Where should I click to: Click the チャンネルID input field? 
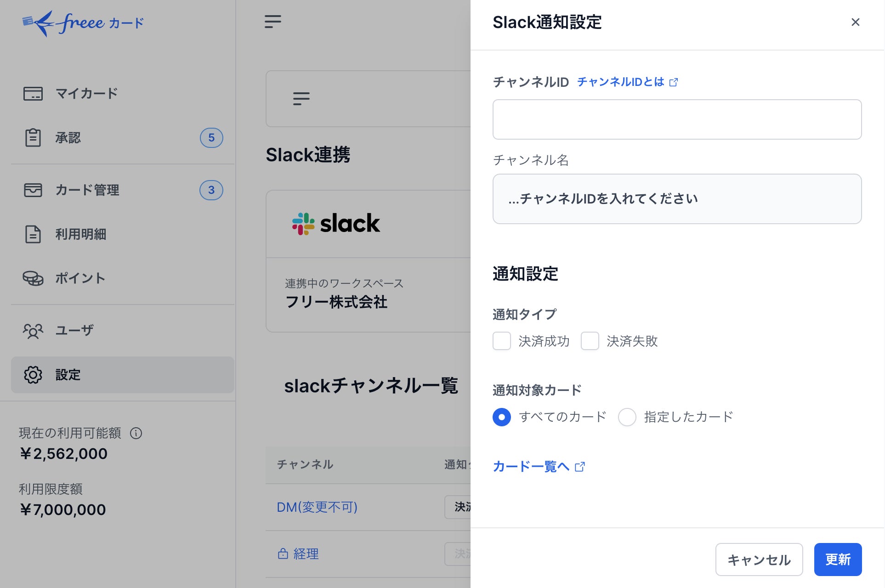tap(677, 119)
